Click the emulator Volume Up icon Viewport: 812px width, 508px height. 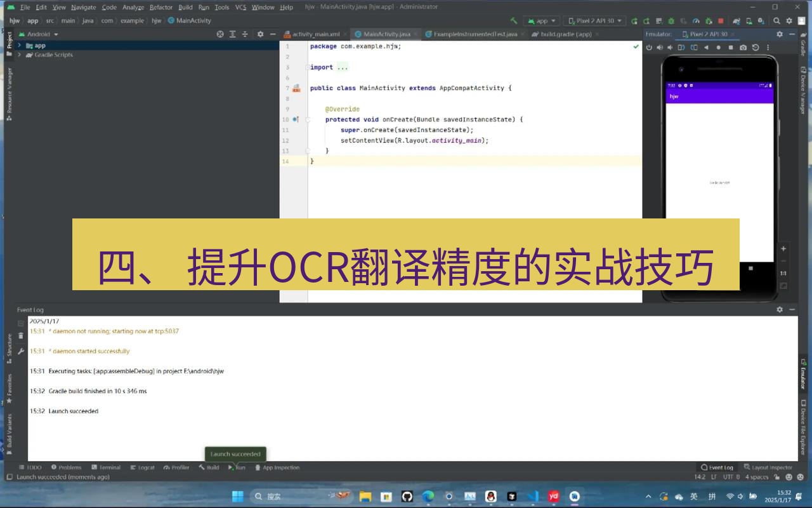pyautogui.click(x=660, y=48)
